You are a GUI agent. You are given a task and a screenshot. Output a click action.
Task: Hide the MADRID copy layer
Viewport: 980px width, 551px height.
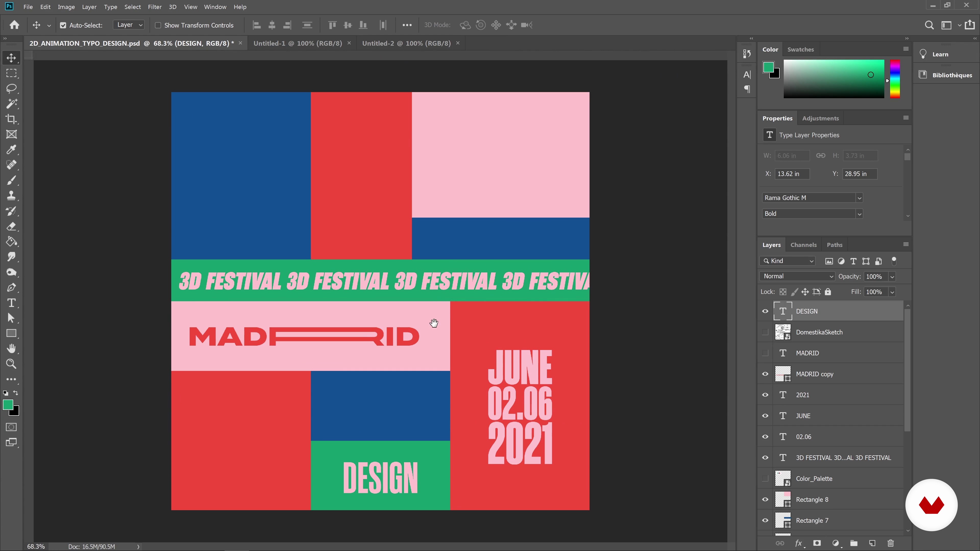tap(765, 374)
